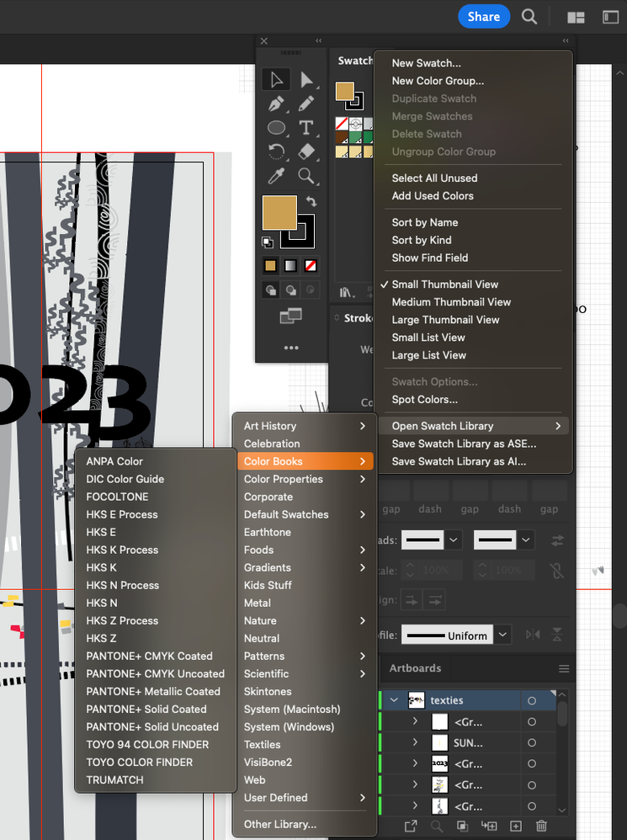This screenshot has width=627, height=840.
Task: Choose PANTONE+ Solid Coated color book
Action: pos(156,709)
